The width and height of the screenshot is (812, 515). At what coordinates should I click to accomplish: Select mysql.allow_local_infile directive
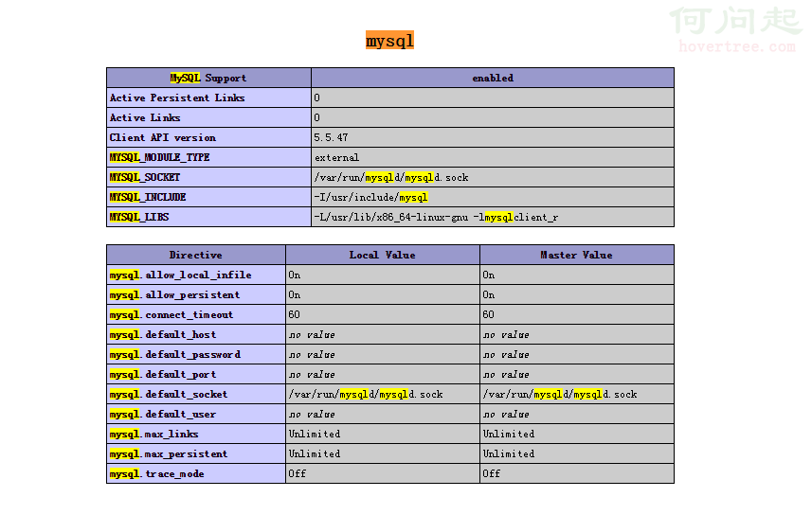point(181,275)
